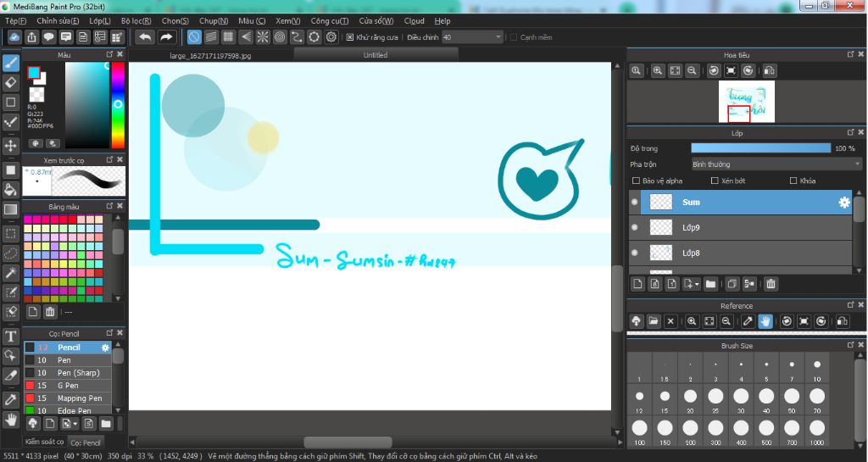This screenshot has width=868, height=462.
Task: Zoom out on the Navigator panel
Action: click(x=692, y=71)
